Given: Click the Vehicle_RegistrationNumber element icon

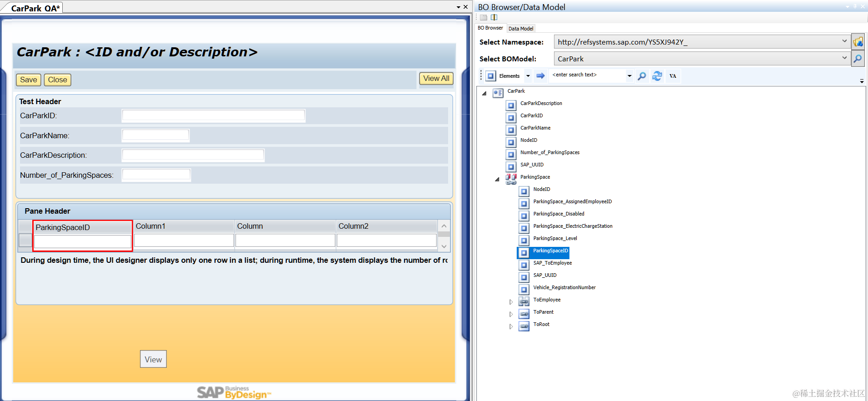Looking at the screenshot, I should (x=524, y=290).
